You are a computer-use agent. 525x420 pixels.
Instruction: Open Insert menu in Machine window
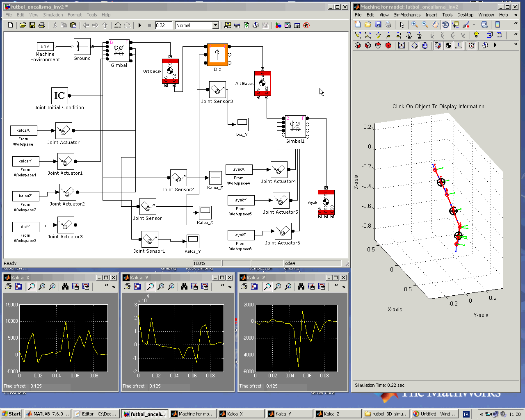(431, 15)
